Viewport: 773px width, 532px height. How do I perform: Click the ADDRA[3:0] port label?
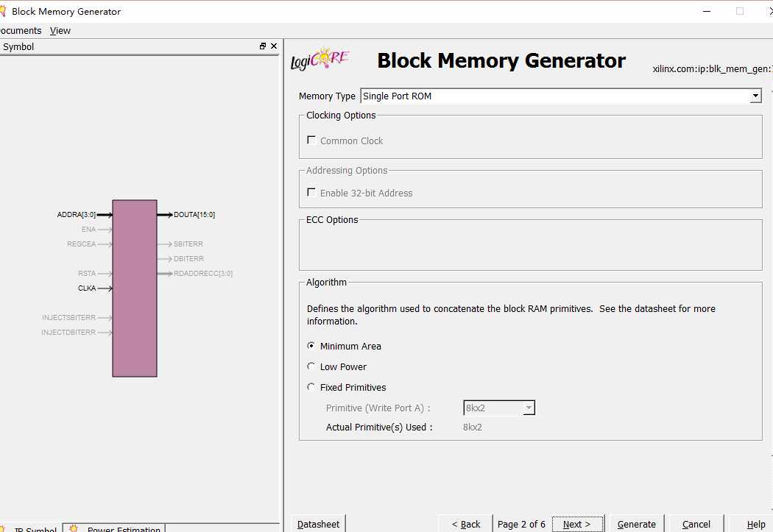(77, 215)
